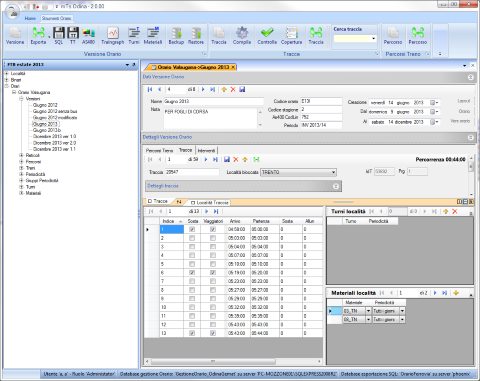Open the Al date picker dropdown
Screen dimensions: 480x381
(x=434, y=122)
